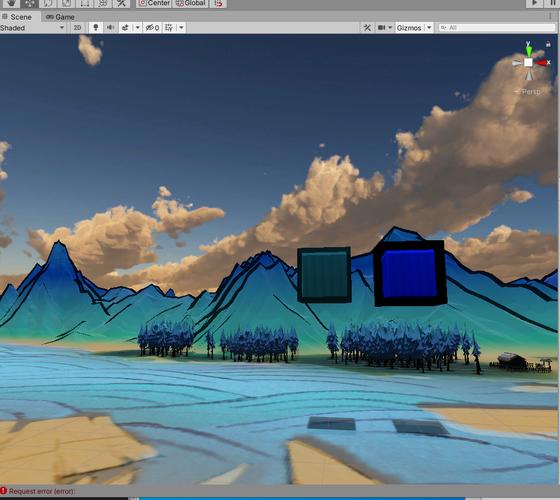Open the effects dropdown arrow
The height and width of the screenshot is (500, 560).
(x=137, y=28)
